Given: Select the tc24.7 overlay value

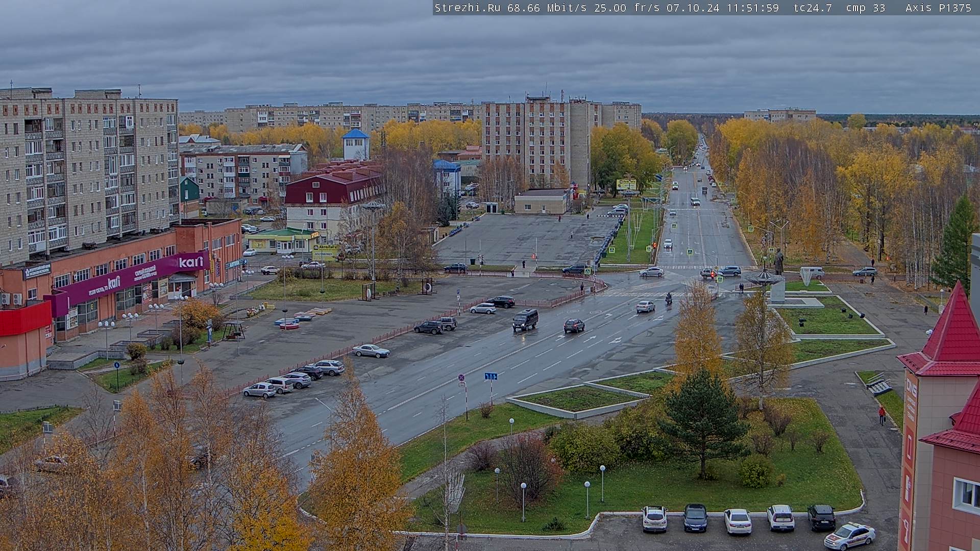Looking at the screenshot, I should pyautogui.click(x=813, y=8).
